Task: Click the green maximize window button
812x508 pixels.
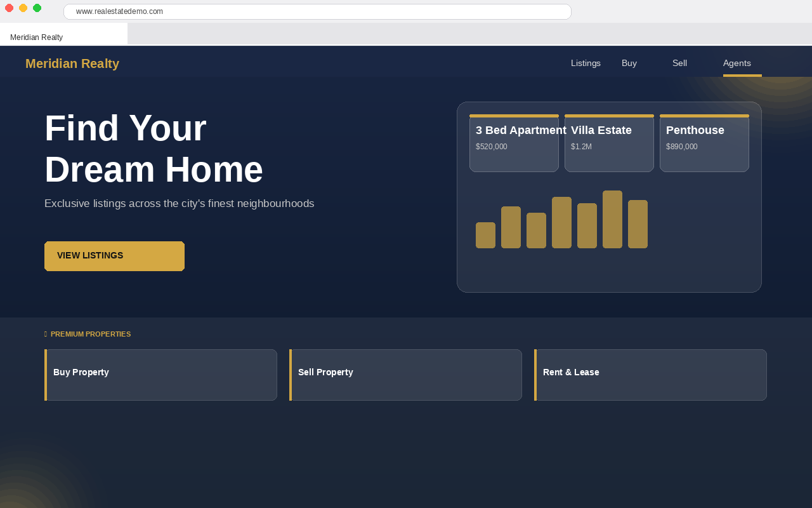Action: click(37, 8)
